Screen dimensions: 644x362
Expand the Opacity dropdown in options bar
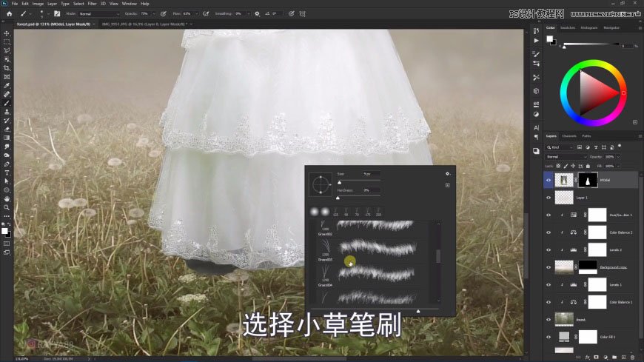point(154,13)
